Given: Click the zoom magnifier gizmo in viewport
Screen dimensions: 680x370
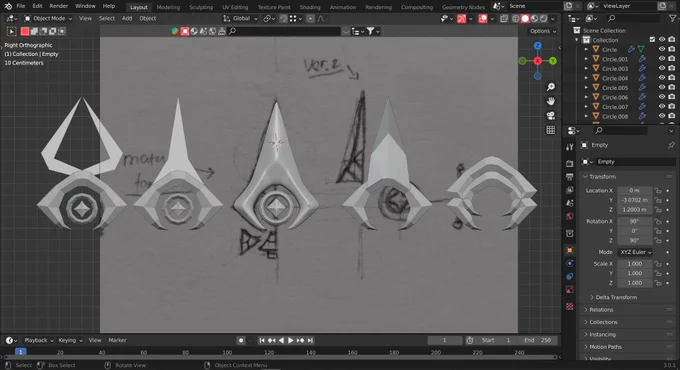Looking at the screenshot, I should [551, 87].
